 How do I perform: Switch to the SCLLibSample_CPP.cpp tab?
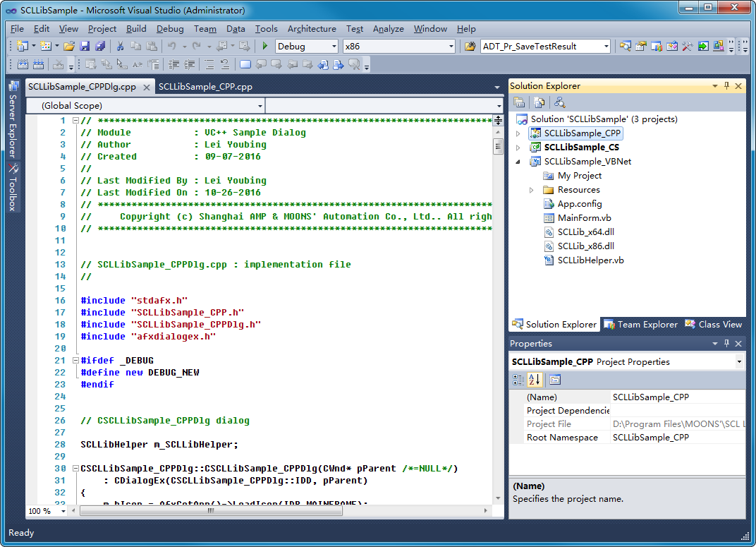pyautogui.click(x=205, y=87)
